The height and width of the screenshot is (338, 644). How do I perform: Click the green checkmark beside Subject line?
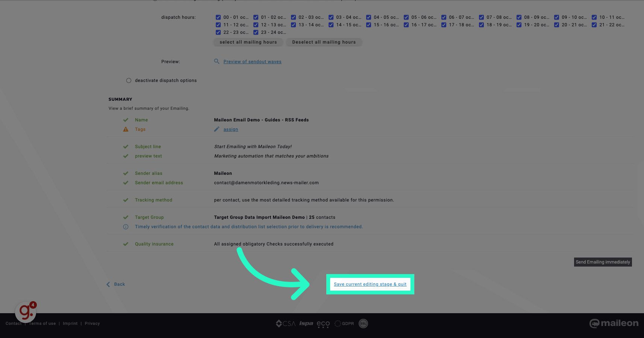[x=126, y=147]
